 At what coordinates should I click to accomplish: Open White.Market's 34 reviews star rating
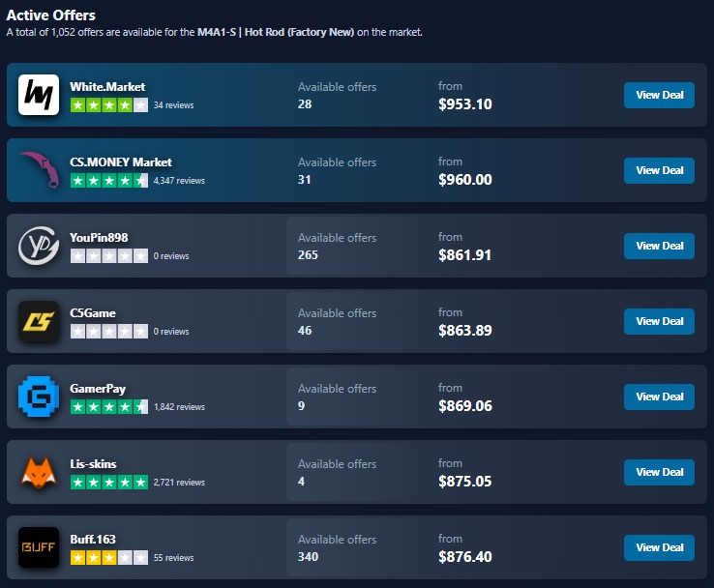coord(108,104)
